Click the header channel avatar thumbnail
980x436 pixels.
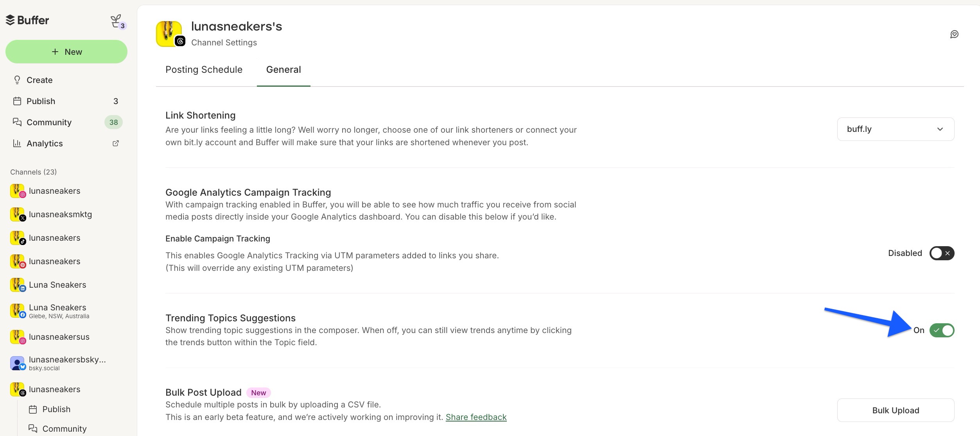(170, 34)
